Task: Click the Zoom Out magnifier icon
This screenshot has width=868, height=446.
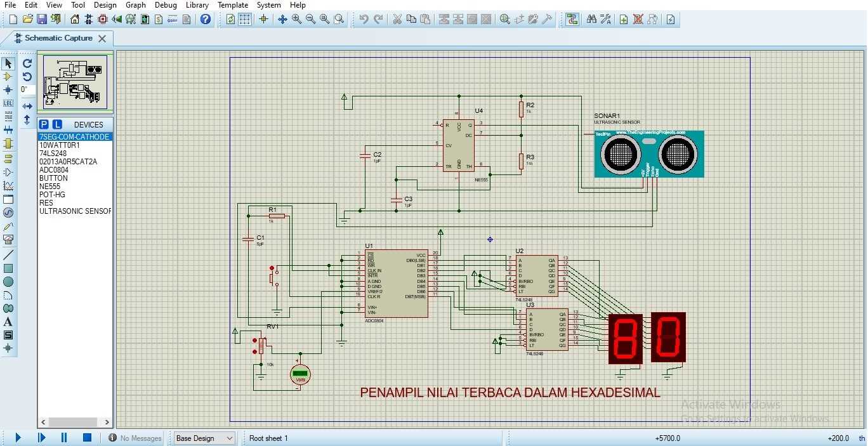Action: click(311, 19)
